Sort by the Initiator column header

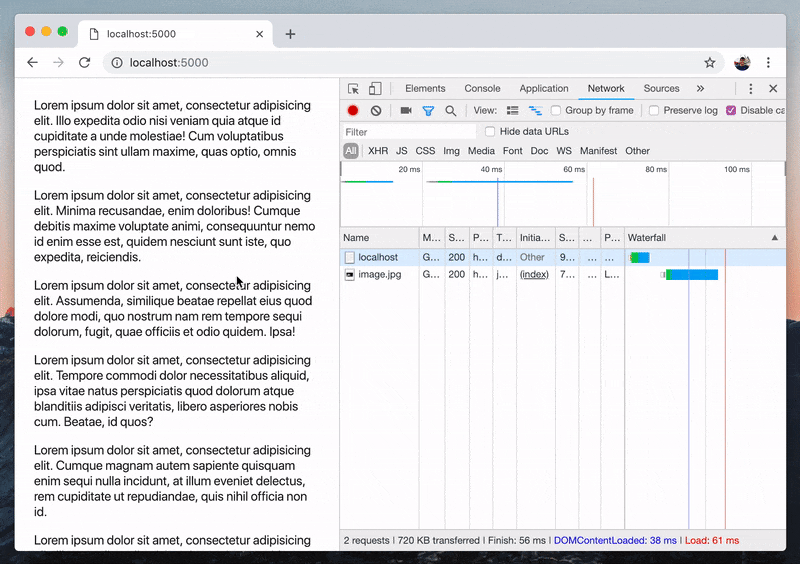tap(536, 238)
